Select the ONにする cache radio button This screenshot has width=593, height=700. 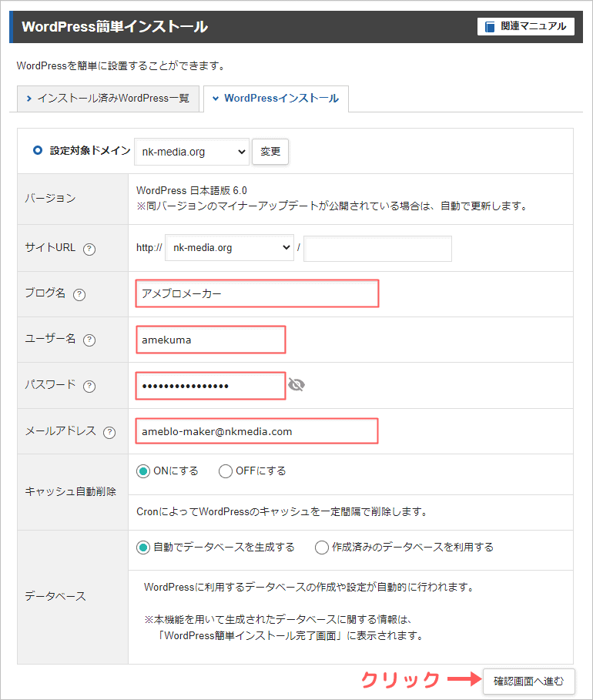(142, 471)
